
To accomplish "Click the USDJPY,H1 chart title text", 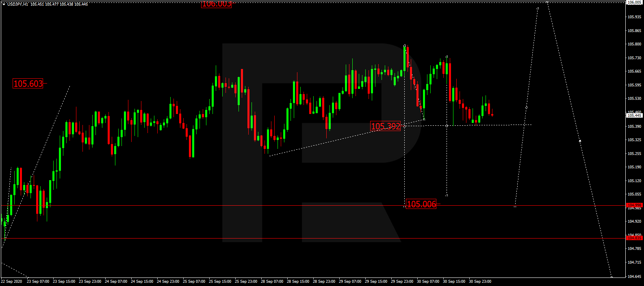I will [18, 4].
